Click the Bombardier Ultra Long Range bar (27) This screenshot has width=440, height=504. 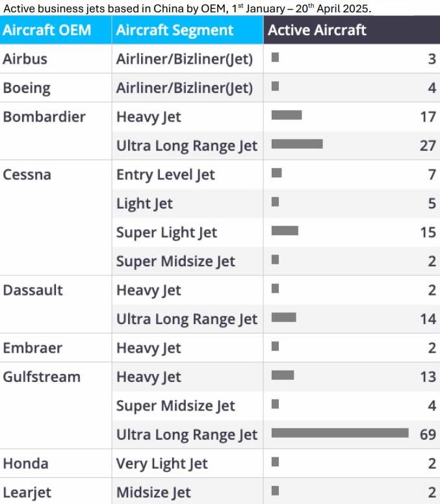297,144
